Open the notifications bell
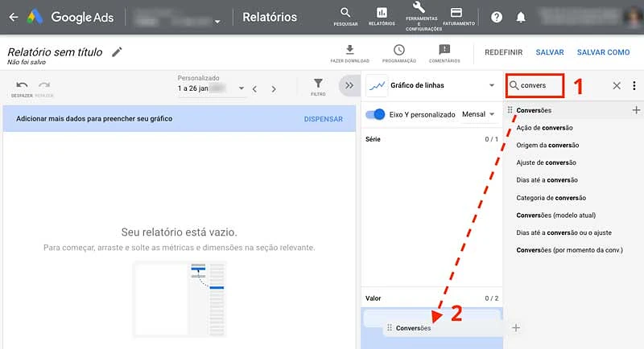This screenshot has height=349, width=644. click(x=521, y=17)
